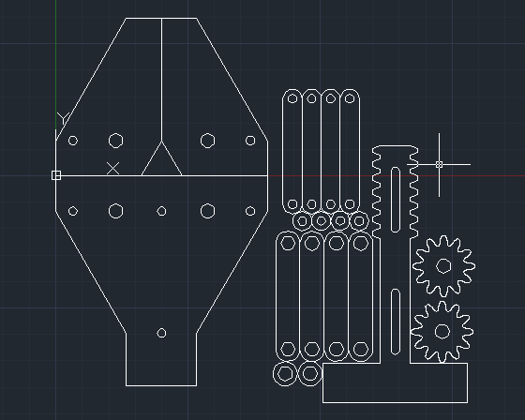The image size is (525, 420).
Task: Select lower-right small hole of the plate
Action: (250, 211)
